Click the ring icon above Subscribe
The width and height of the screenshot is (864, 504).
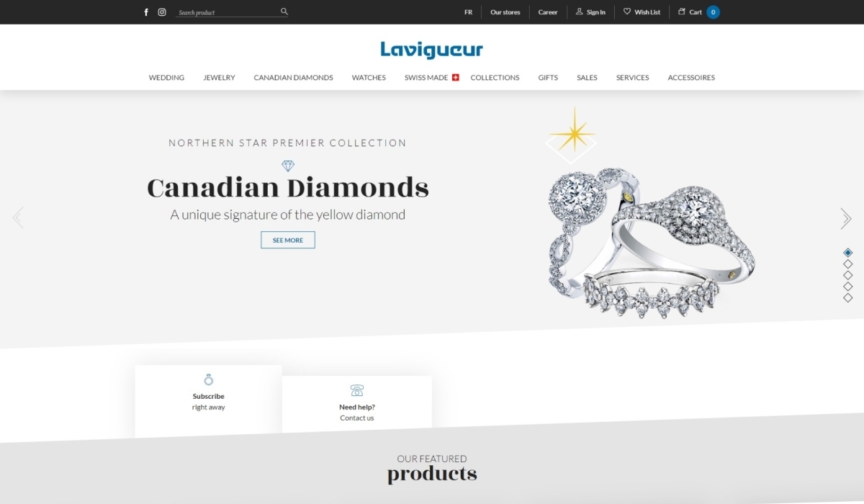pos(209,379)
